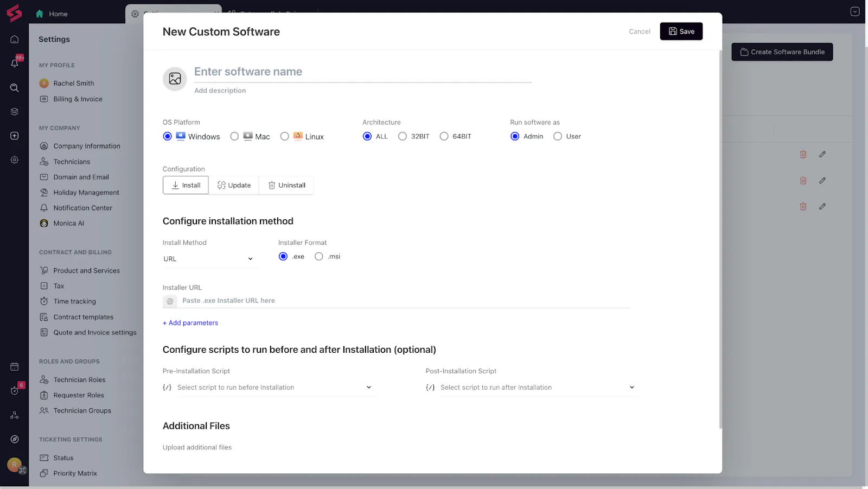This screenshot has height=489, width=868.
Task: Select .msi installer format
Action: (x=319, y=257)
